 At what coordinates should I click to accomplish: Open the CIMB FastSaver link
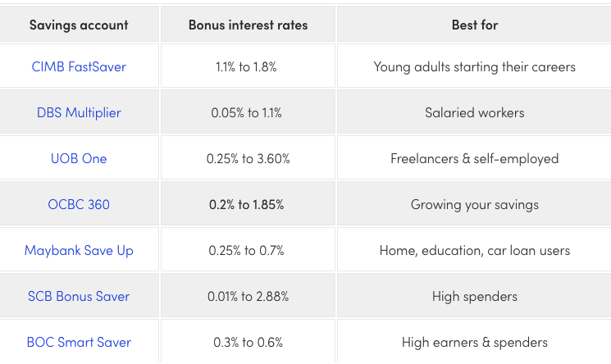click(79, 66)
